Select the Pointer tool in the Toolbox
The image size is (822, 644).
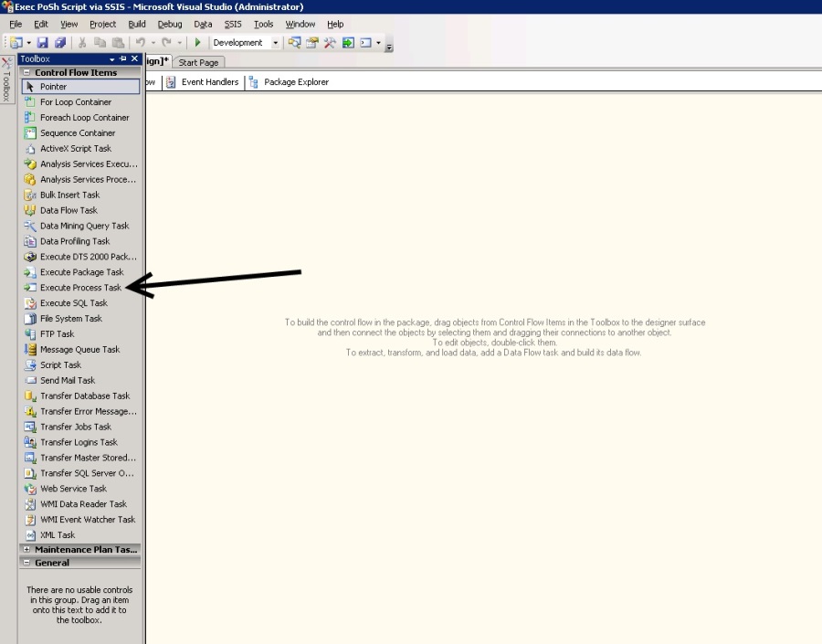pos(80,87)
